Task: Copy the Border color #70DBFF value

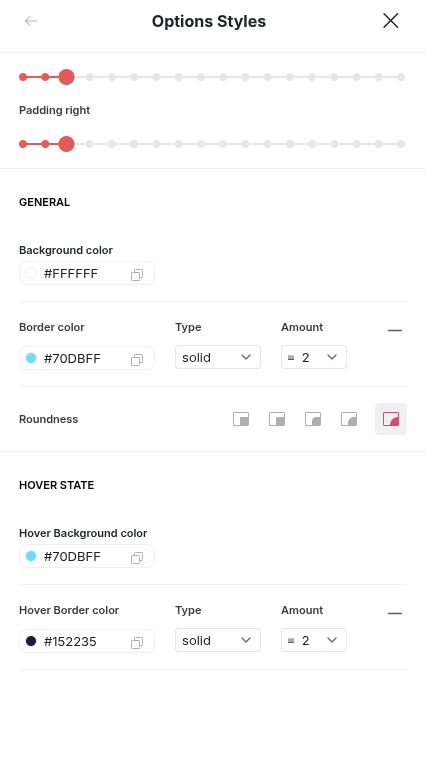Action: (137, 360)
